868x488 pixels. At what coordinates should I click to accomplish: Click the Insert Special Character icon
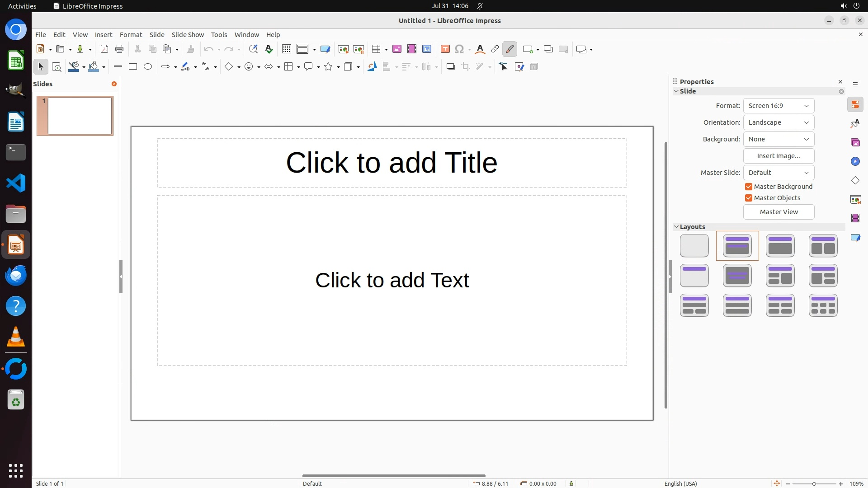pos(460,49)
